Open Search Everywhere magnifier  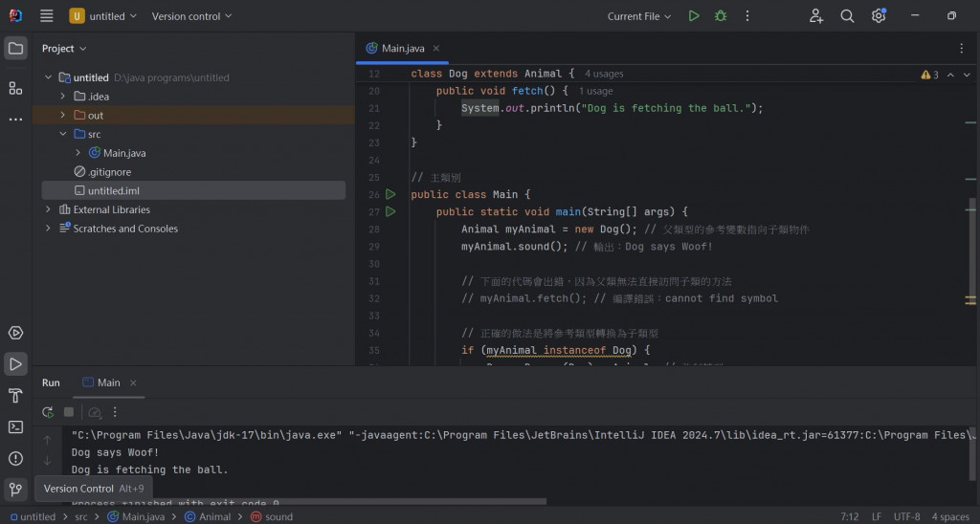point(848,16)
